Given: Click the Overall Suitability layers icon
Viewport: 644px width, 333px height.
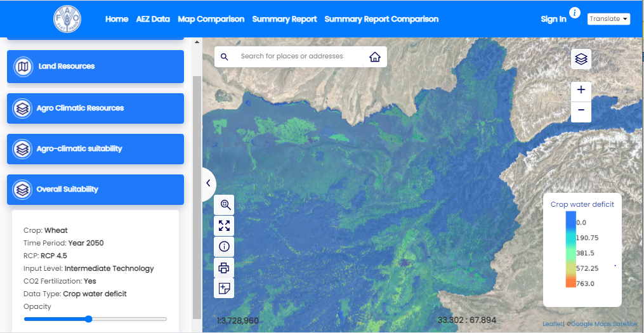Looking at the screenshot, I should tap(23, 189).
